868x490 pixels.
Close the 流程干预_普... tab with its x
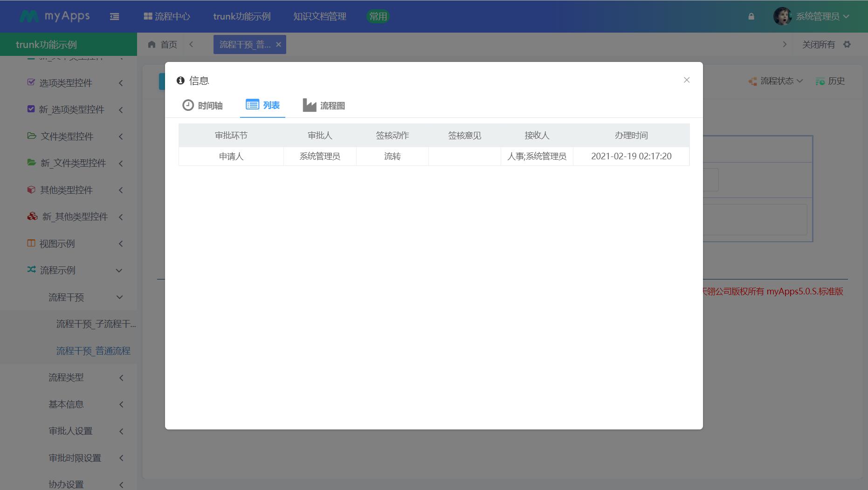(x=278, y=45)
